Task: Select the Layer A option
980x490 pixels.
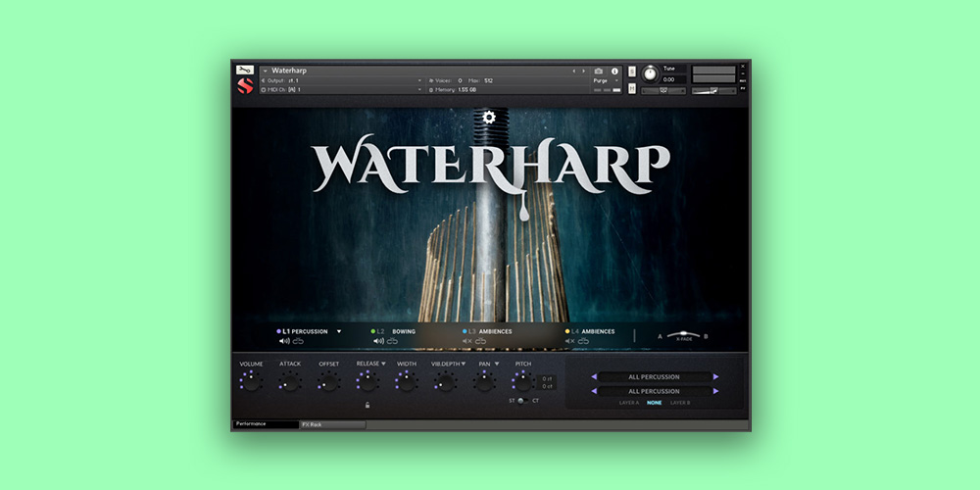Action: [629, 403]
